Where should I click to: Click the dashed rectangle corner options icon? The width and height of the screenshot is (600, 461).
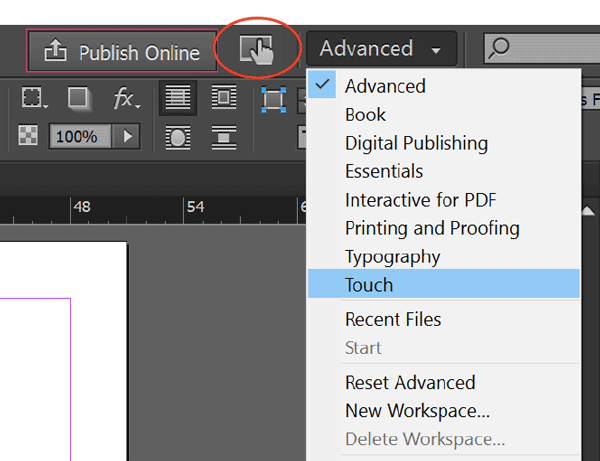coord(34,98)
